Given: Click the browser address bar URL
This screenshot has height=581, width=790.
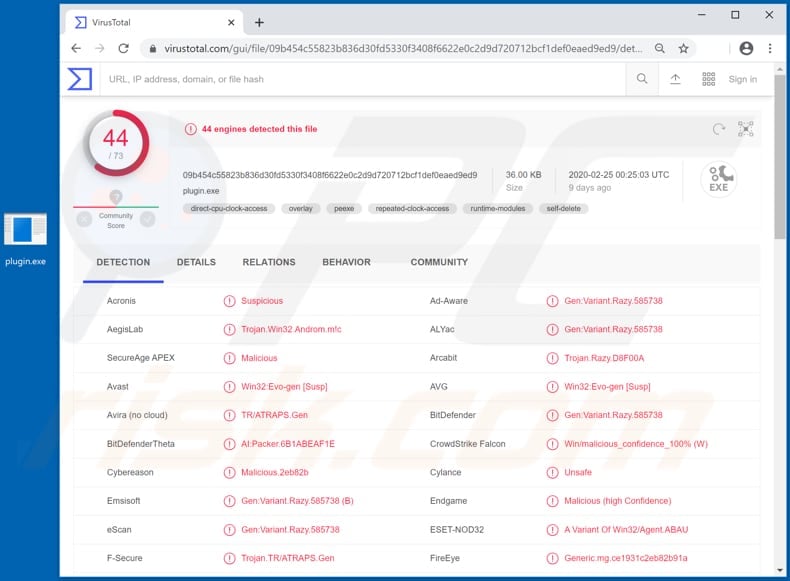Looking at the screenshot, I should pos(403,48).
